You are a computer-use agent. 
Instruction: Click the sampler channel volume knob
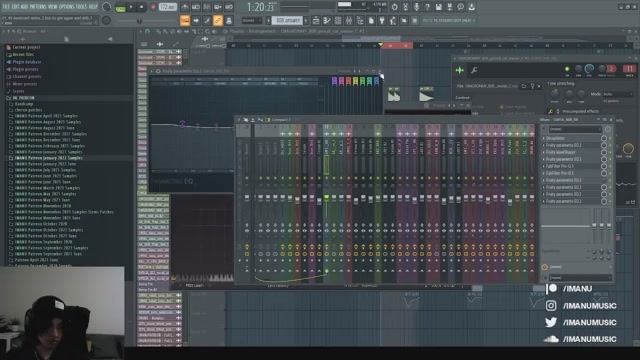pyautogui.click(x=589, y=69)
